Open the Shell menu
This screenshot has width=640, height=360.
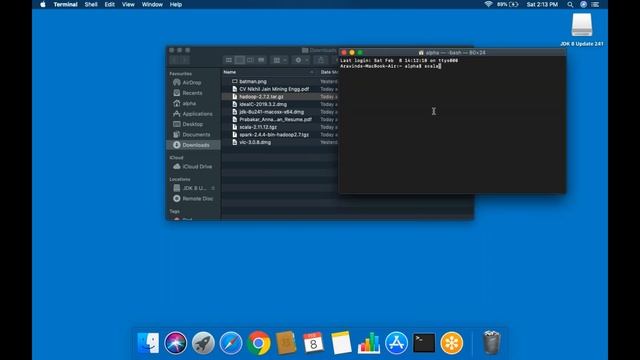point(91,4)
